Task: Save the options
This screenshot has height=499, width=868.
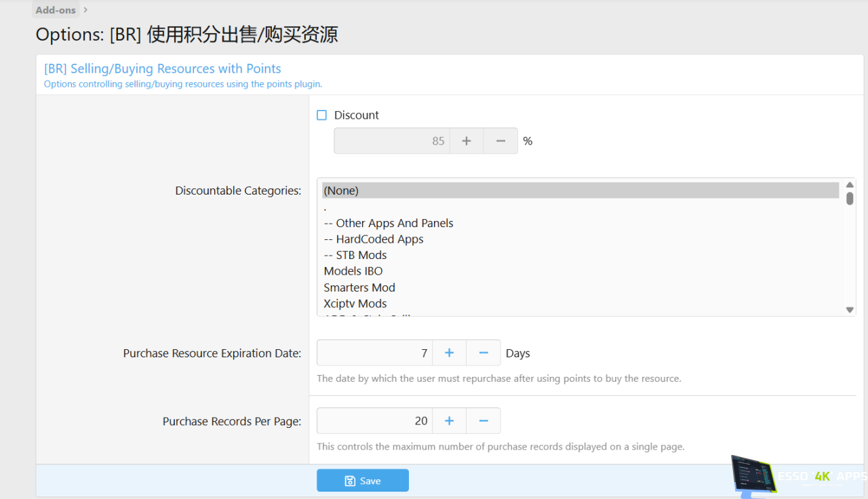Action: (363, 481)
